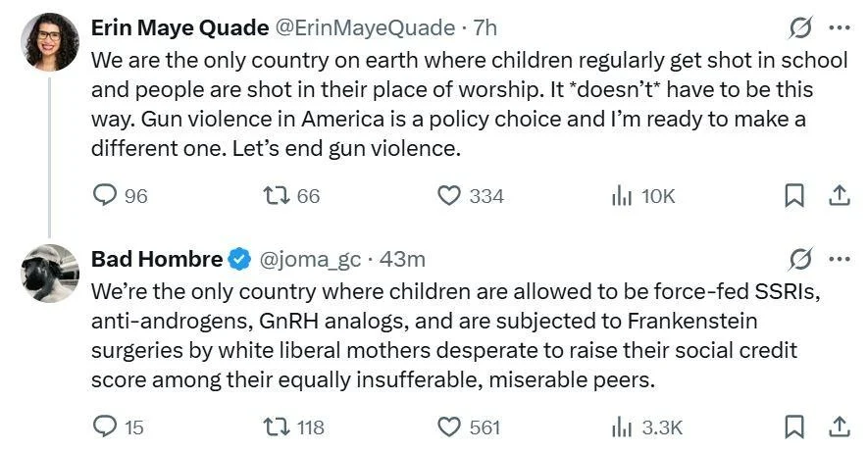This screenshot has width=868, height=452.
Task: Bookmark Bad Hombre's tweet
Action: (x=794, y=427)
